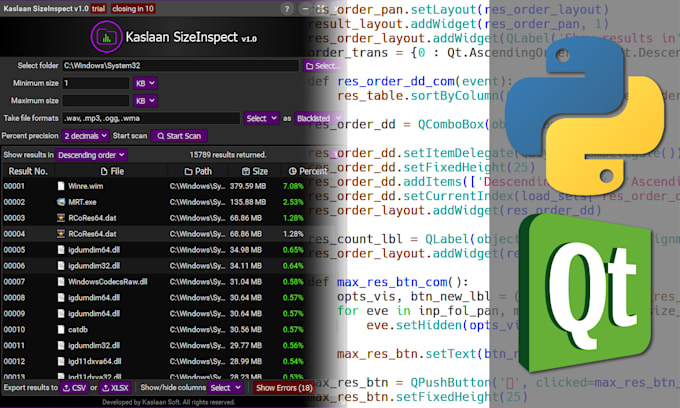Click the igd11dxva64.dll file icon

point(61,361)
